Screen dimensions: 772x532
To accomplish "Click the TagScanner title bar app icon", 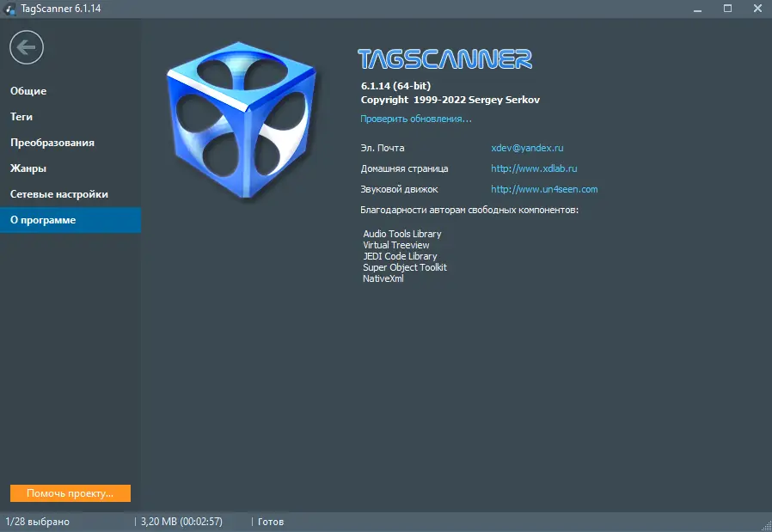I will pyautogui.click(x=9, y=9).
